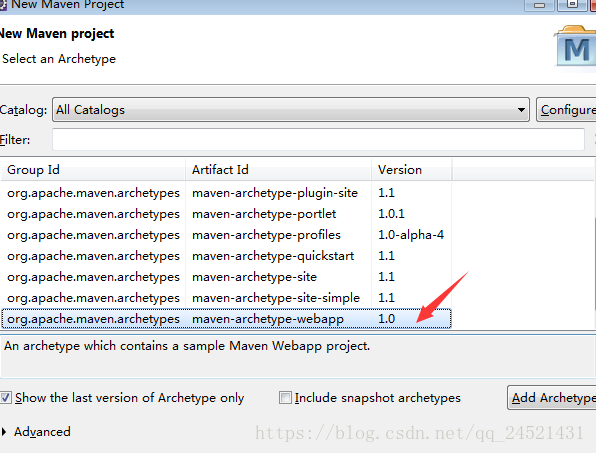Select the maven-archetype-site-simple row
Screen dimensions: 596x453
point(226,298)
